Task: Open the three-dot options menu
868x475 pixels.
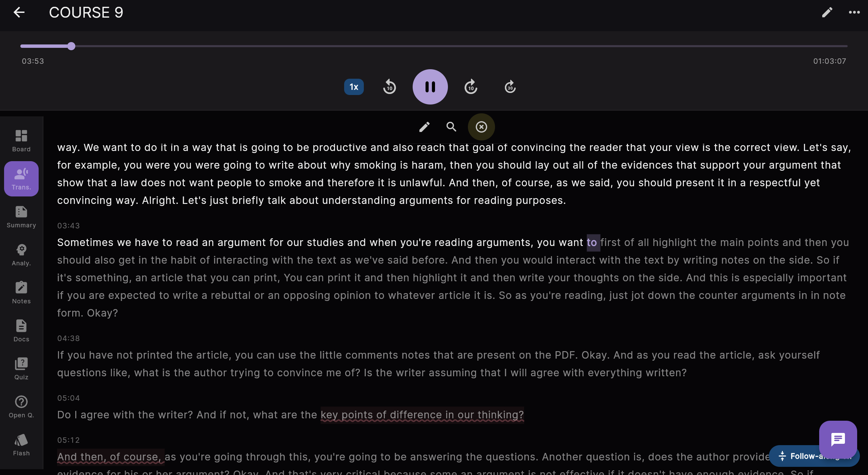Action: 854,12
